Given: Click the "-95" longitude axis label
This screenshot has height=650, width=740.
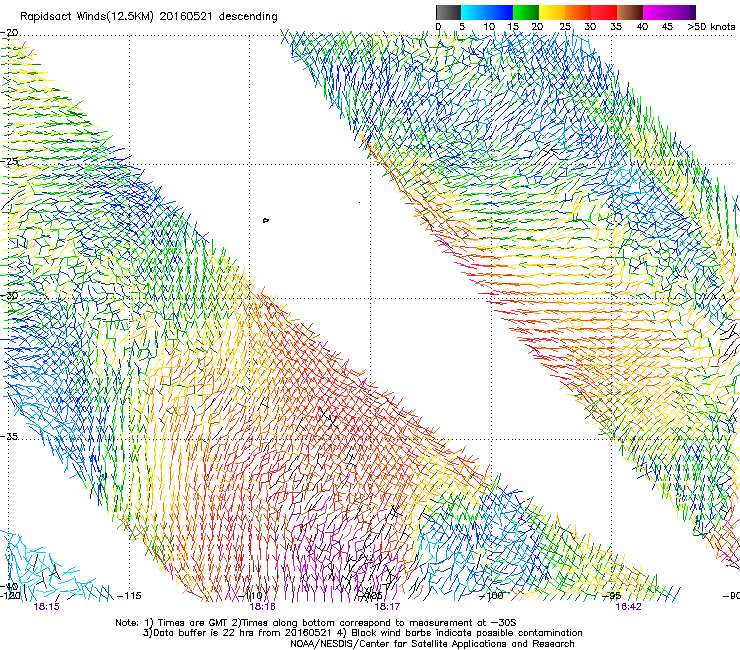Looking at the screenshot, I should 613,595.
